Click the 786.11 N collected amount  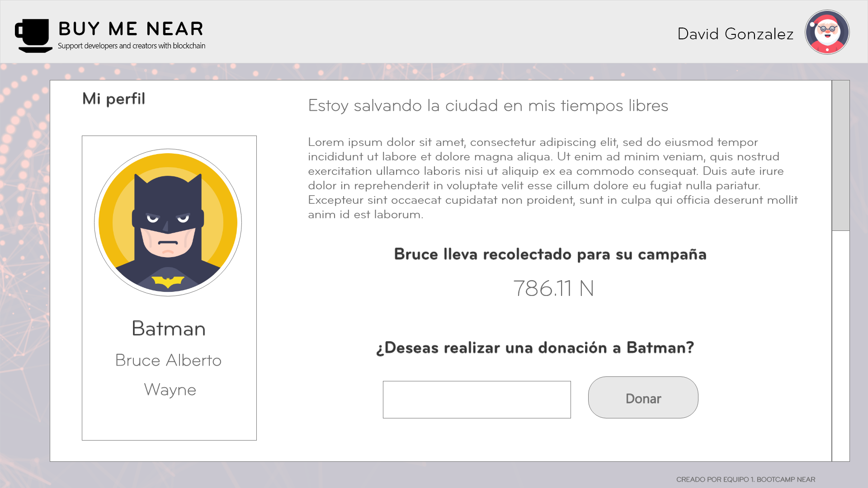tap(553, 288)
